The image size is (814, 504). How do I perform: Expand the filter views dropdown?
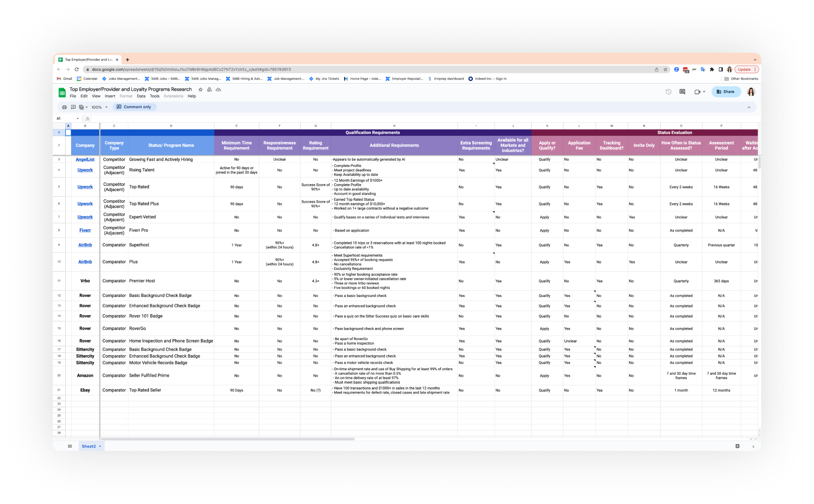coord(83,107)
